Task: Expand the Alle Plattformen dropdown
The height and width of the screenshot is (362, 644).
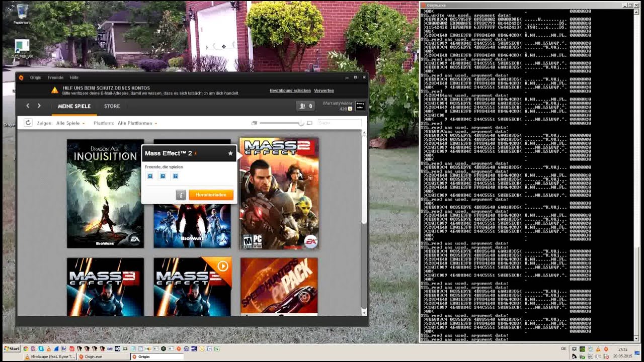Action: (x=137, y=123)
